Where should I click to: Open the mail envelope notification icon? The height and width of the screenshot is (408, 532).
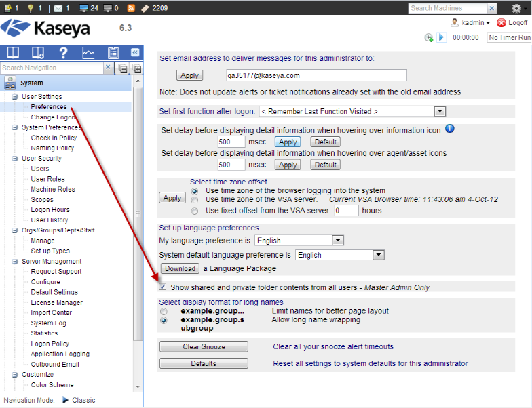[x=58, y=8]
